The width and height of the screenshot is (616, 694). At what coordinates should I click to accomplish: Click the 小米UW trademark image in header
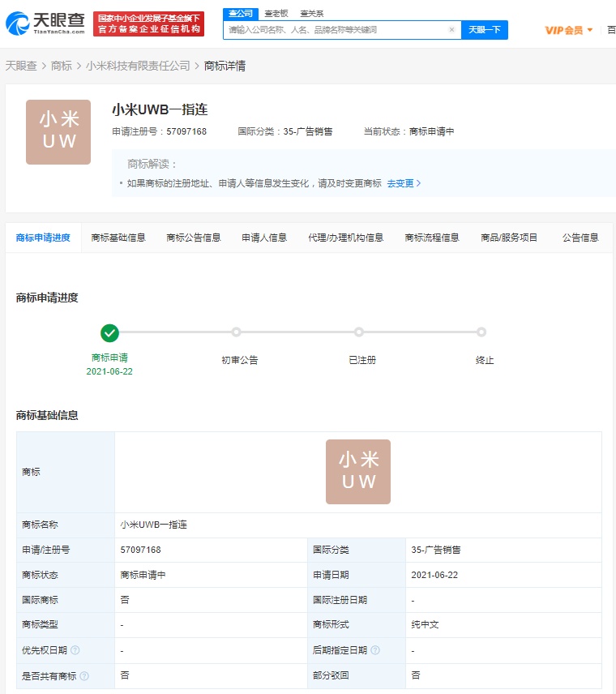58,132
